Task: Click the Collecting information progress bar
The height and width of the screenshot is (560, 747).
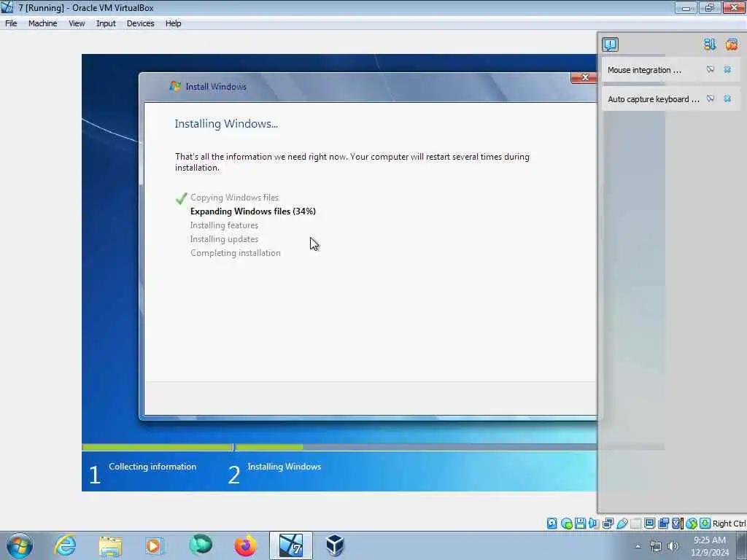Action: click(x=158, y=447)
